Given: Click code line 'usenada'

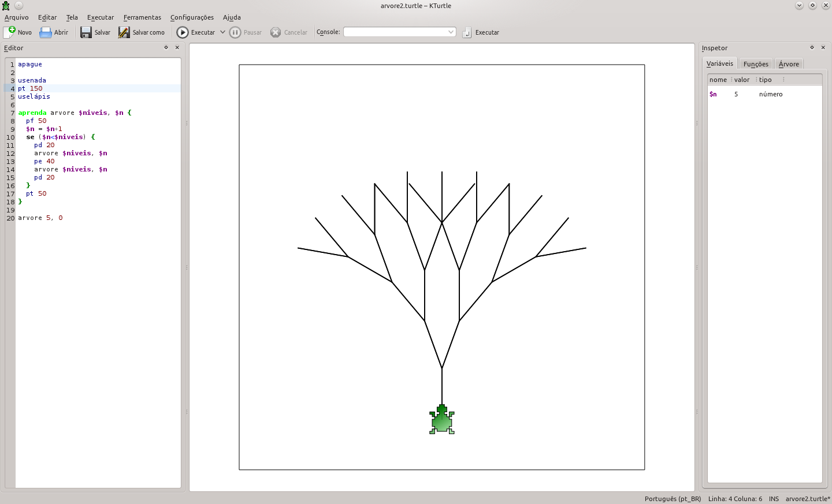Looking at the screenshot, I should coord(32,80).
